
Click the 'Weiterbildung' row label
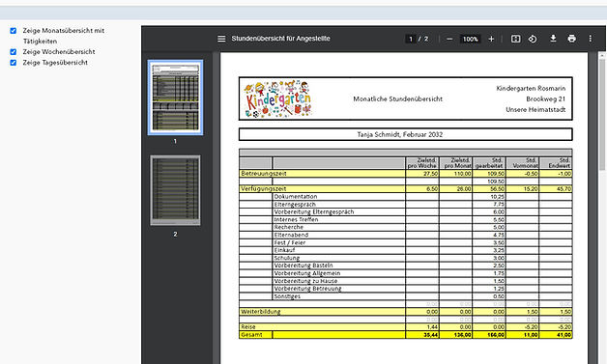(261, 312)
